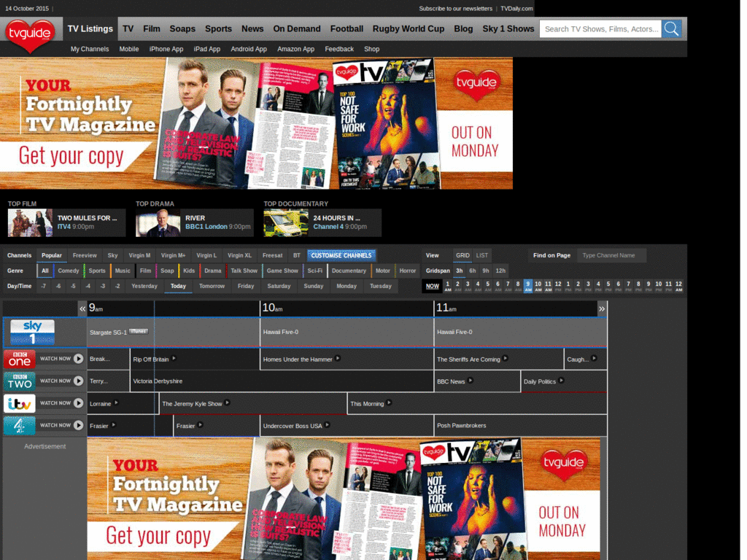Open the Soaps menu item
This screenshot has width=747, height=560.
coord(182,29)
